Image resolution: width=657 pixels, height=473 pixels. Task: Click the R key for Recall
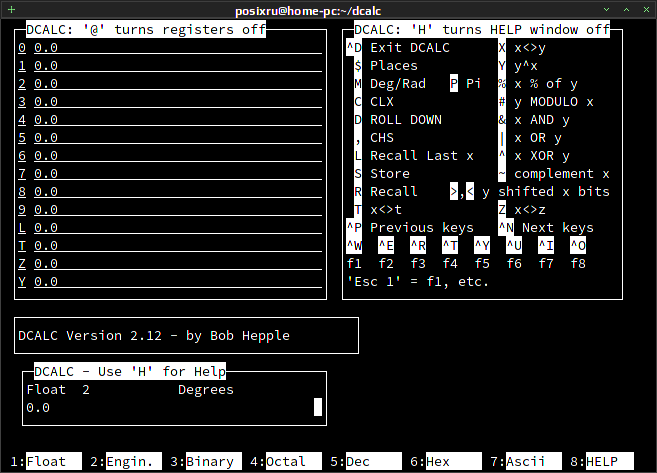point(358,192)
